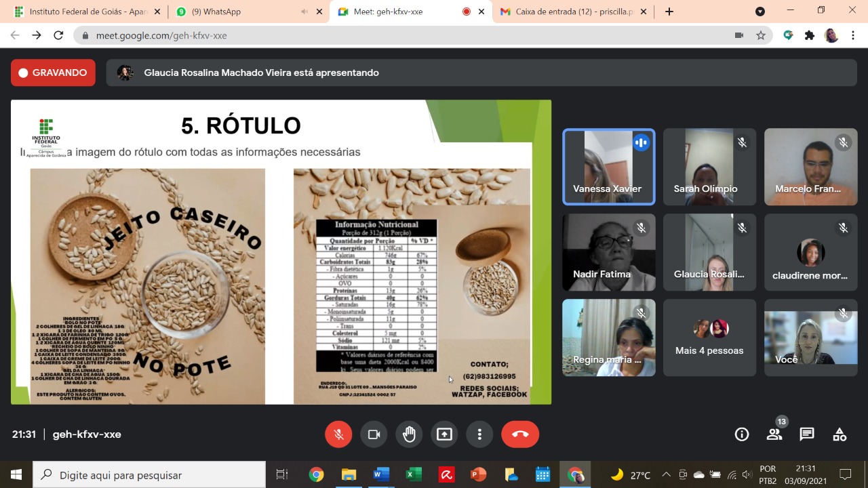Open the Chrome extensions puzzle icon
This screenshot has width=868, height=488.
(x=810, y=35)
